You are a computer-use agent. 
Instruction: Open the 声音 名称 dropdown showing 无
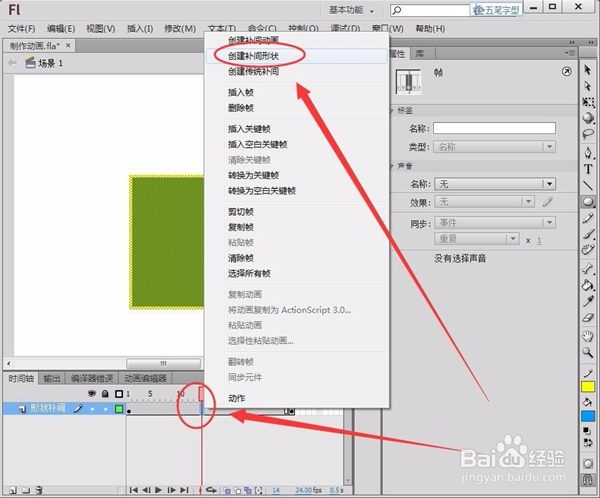[494, 184]
